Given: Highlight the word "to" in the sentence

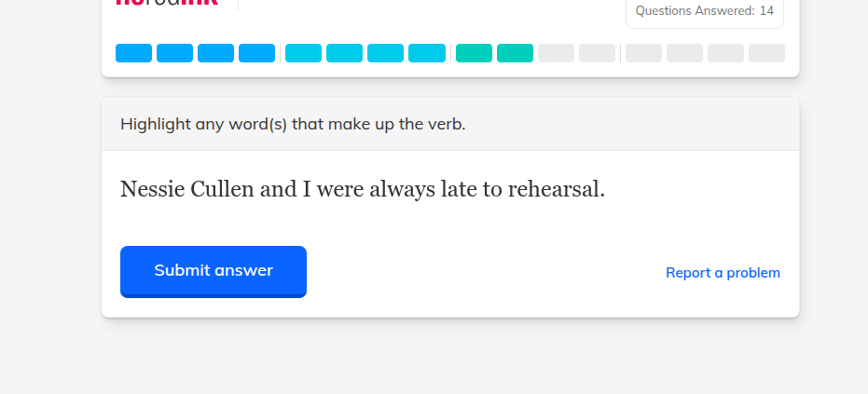Looking at the screenshot, I should coord(494,190).
